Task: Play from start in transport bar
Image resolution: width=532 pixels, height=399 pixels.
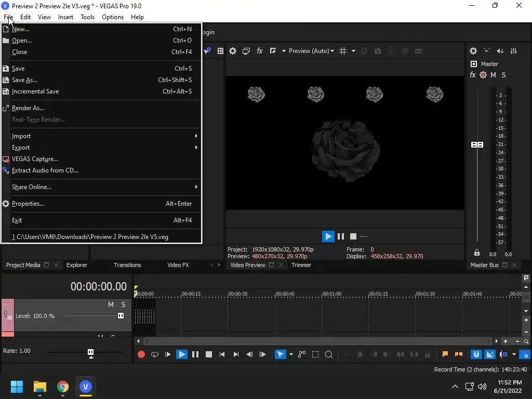Action: coord(168,354)
